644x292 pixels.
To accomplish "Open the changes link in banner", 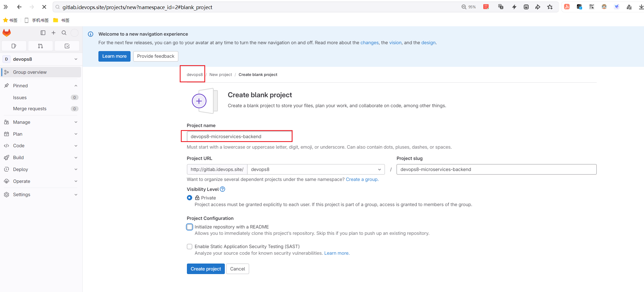I will [369, 43].
